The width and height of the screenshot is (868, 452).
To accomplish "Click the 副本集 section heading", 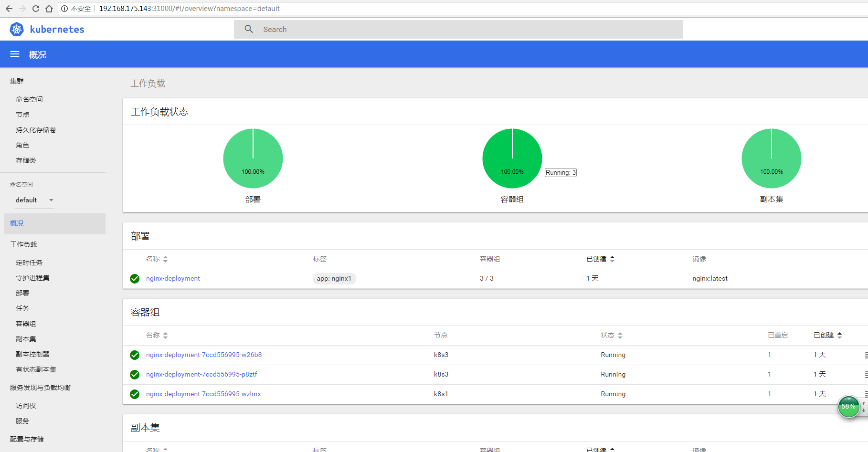I will pos(145,428).
